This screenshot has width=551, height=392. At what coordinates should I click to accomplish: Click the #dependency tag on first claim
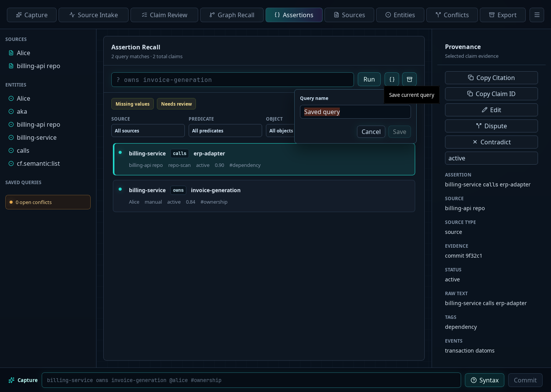[245, 165]
